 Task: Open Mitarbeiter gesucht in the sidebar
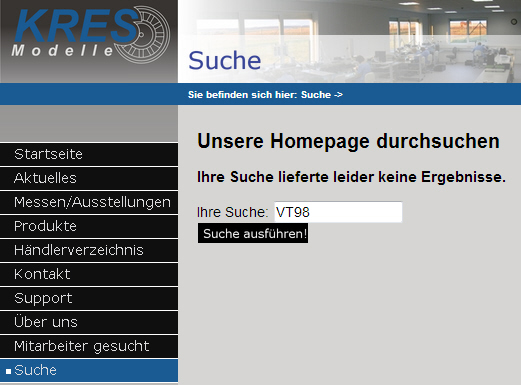tap(89, 346)
